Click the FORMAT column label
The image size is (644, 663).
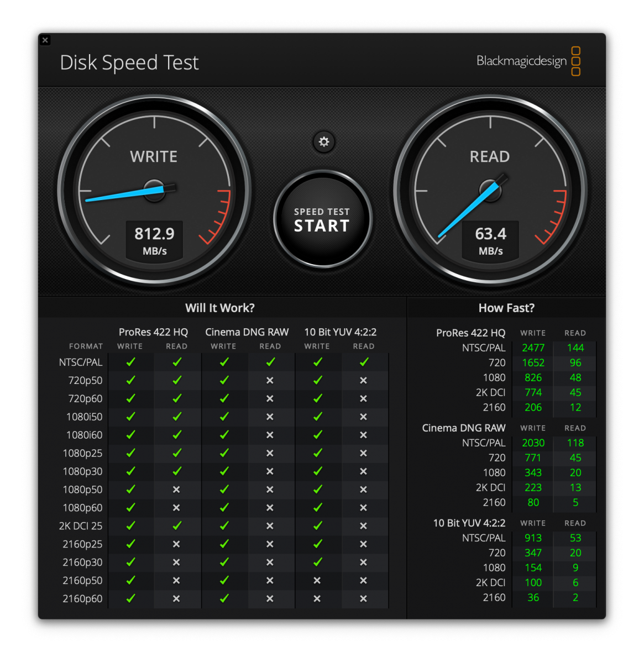(x=86, y=346)
